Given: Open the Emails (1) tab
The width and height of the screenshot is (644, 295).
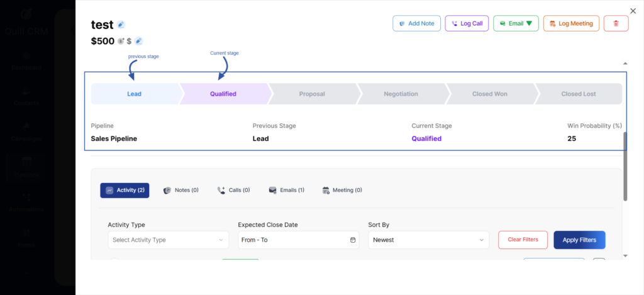Looking at the screenshot, I should [286, 190].
